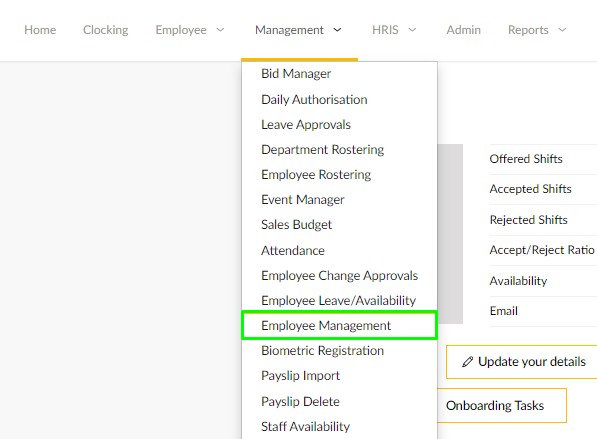This screenshot has height=439, width=597.
Task: Select Employee Management menu entry
Action: point(339,326)
